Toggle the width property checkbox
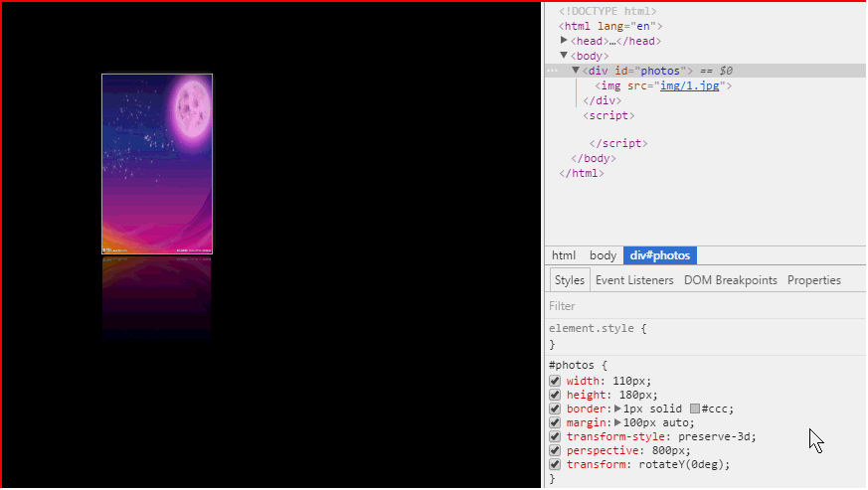This screenshot has width=868, height=490. click(x=555, y=381)
